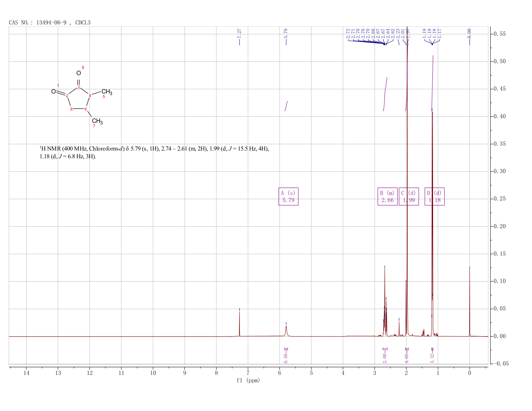Click the 4.05 integral value
Viewport: 532px width, 411px height.
(x=406, y=358)
